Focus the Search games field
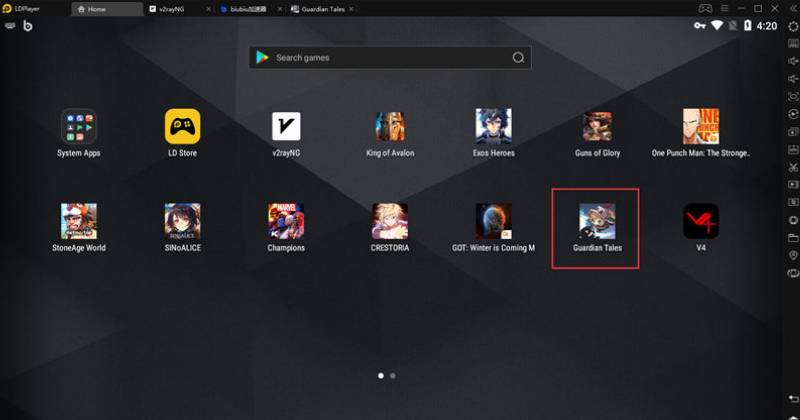This screenshot has height=420, width=800. coord(390,58)
